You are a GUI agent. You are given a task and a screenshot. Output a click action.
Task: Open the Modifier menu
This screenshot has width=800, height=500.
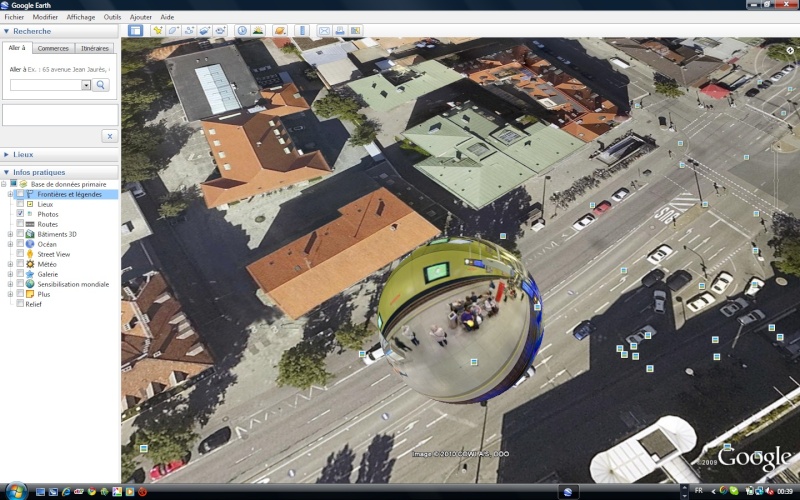45,17
